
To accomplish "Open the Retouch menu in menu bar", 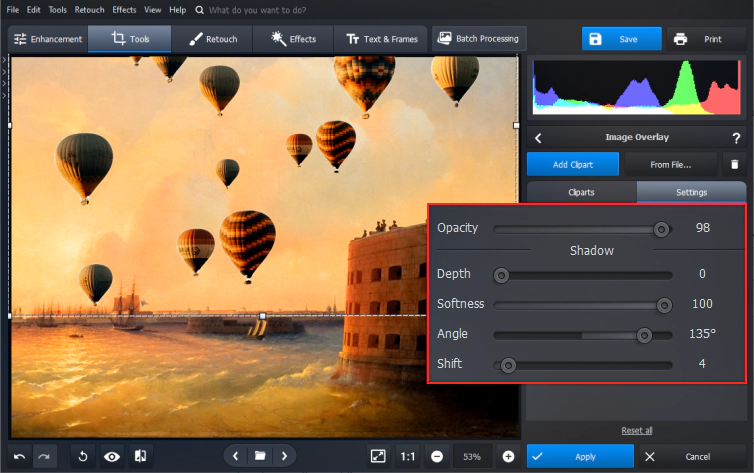I will click(x=89, y=10).
